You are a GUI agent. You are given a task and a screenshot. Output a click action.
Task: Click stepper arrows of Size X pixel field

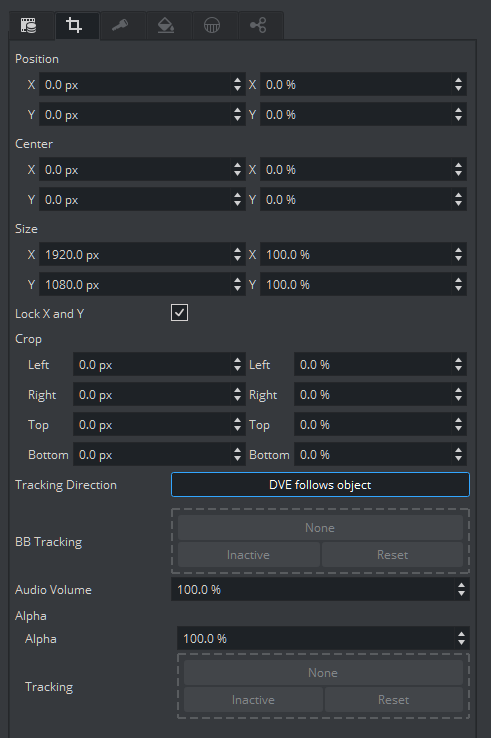click(237, 255)
